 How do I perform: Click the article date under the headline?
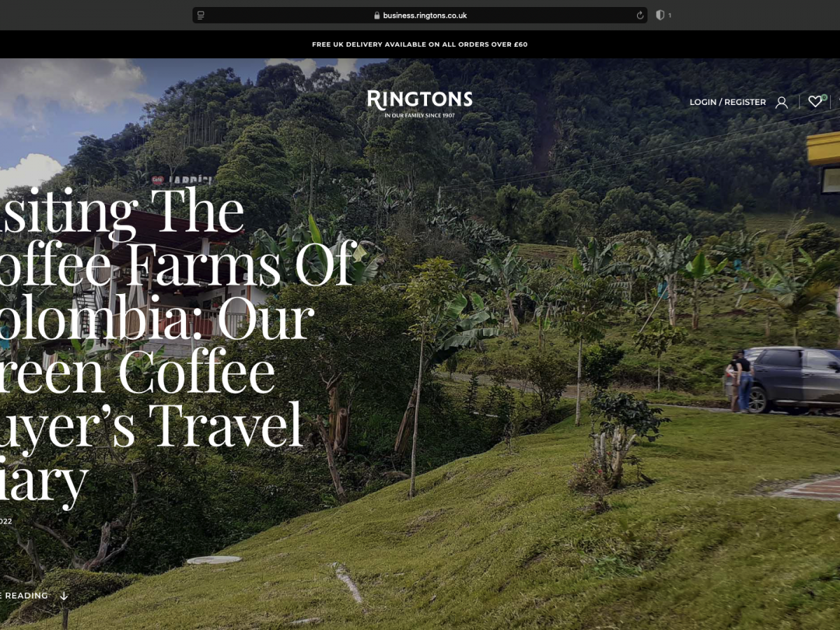(x=6, y=521)
